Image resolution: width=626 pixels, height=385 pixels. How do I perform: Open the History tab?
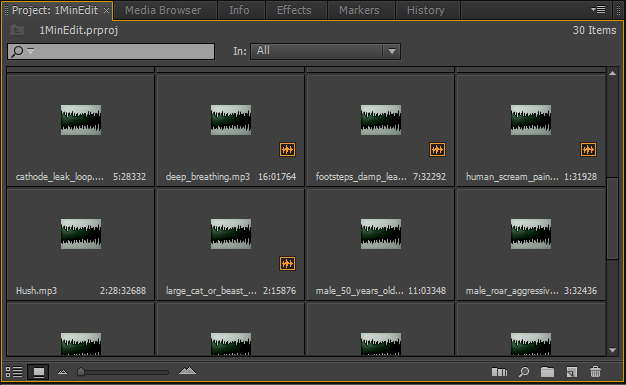tap(426, 10)
